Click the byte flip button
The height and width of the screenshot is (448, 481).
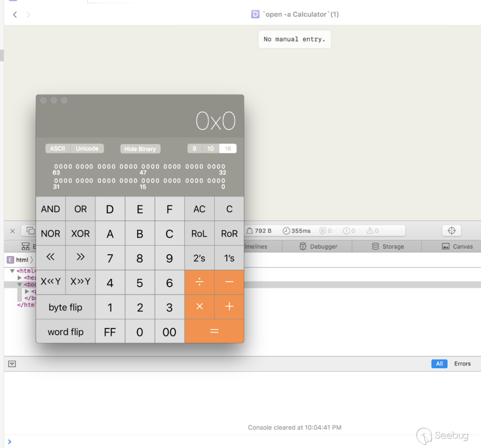pos(65,307)
